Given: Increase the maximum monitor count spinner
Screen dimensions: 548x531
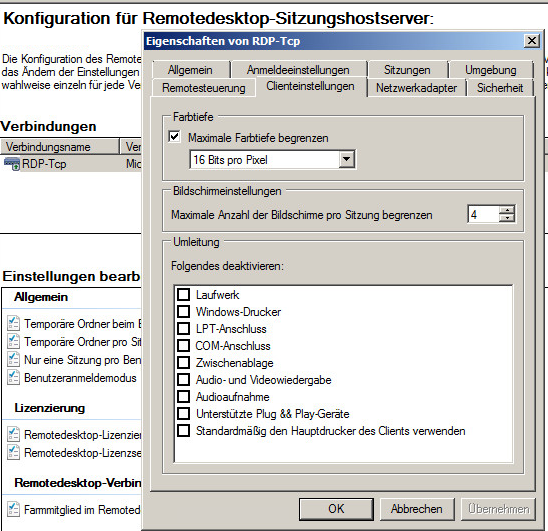Looking at the screenshot, I should tap(506, 210).
